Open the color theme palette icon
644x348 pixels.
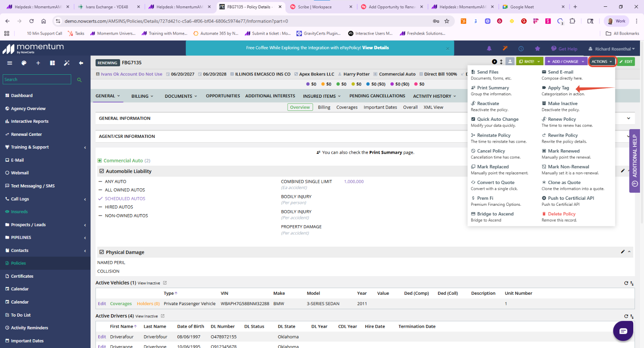point(24,63)
